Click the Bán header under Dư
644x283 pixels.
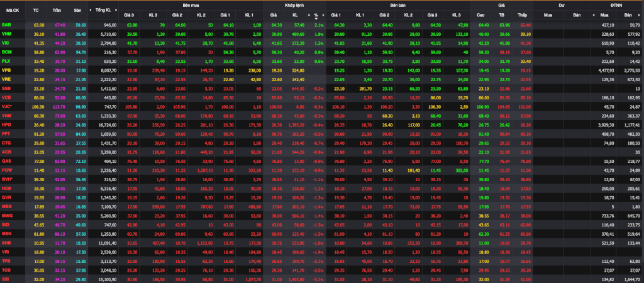577,15
